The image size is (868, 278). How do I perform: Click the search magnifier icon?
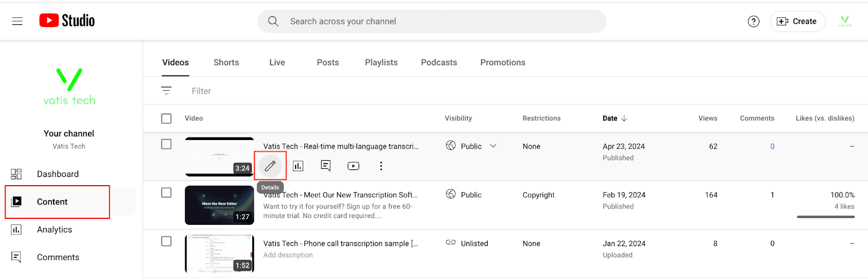[273, 21]
